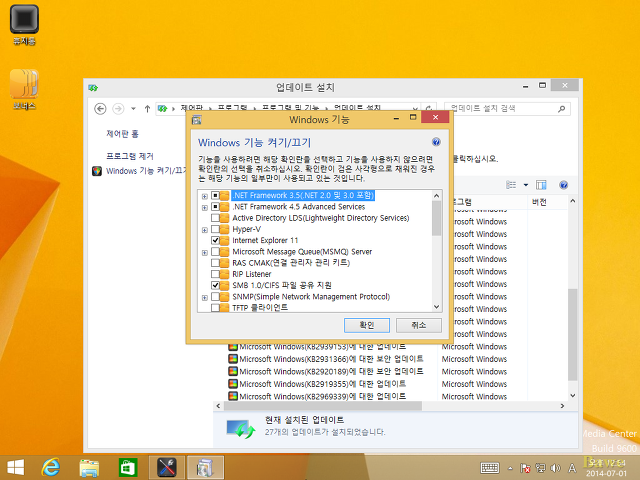Click the 확인 (OK) button
640x480 pixels.
[x=367, y=325]
